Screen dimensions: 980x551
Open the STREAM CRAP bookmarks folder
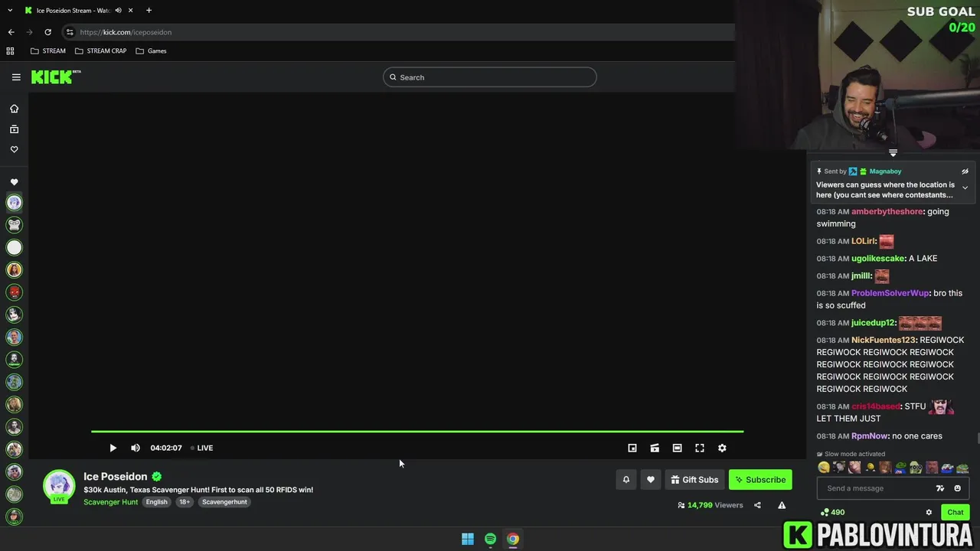point(100,51)
